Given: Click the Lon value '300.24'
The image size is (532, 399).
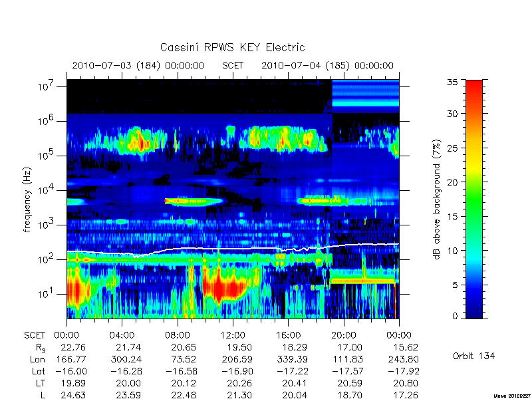Looking at the screenshot, I should [x=126, y=359].
